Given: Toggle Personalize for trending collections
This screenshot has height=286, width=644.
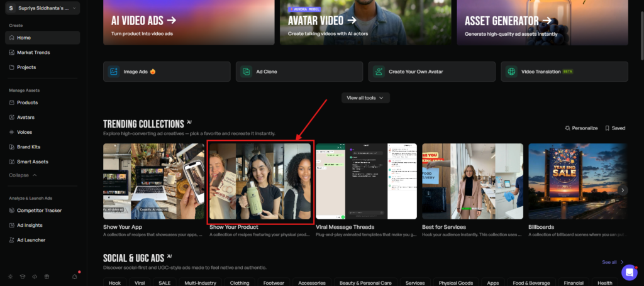Looking at the screenshot, I should pos(581,128).
